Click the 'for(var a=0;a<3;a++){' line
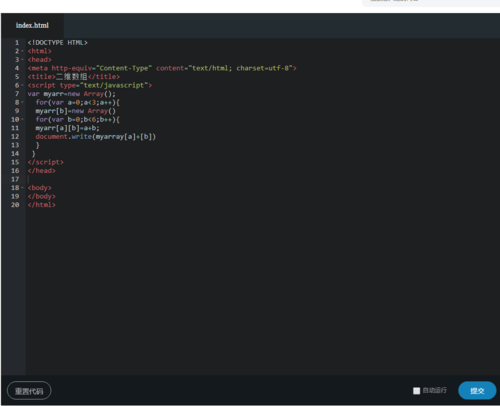 [x=78, y=102]
